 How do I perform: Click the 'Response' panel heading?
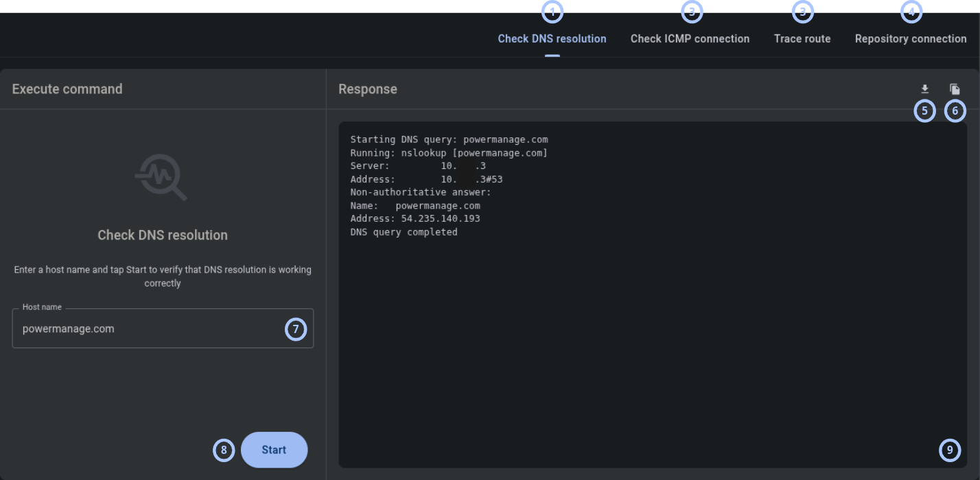(368, 89)
